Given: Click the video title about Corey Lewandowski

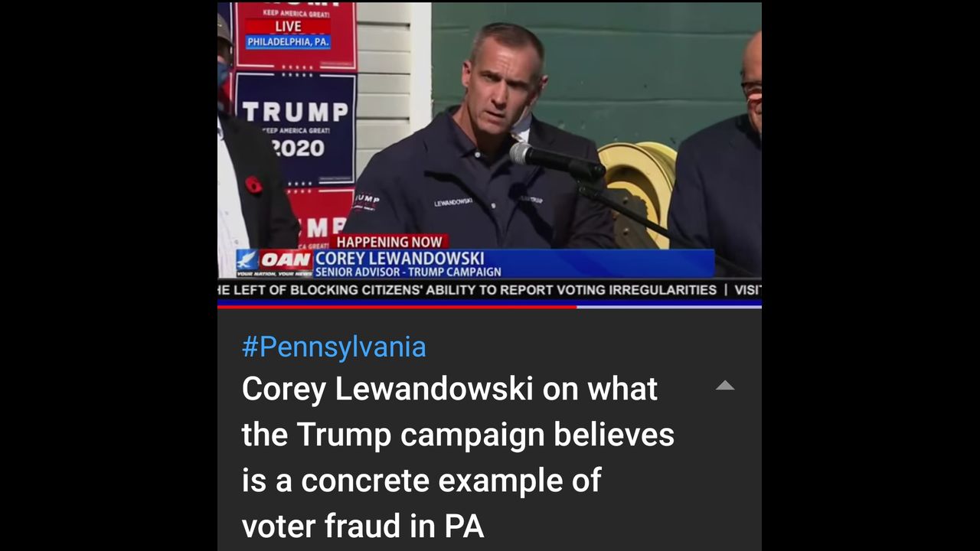Looking at the screenshot, I should click(x=458, y=458).
